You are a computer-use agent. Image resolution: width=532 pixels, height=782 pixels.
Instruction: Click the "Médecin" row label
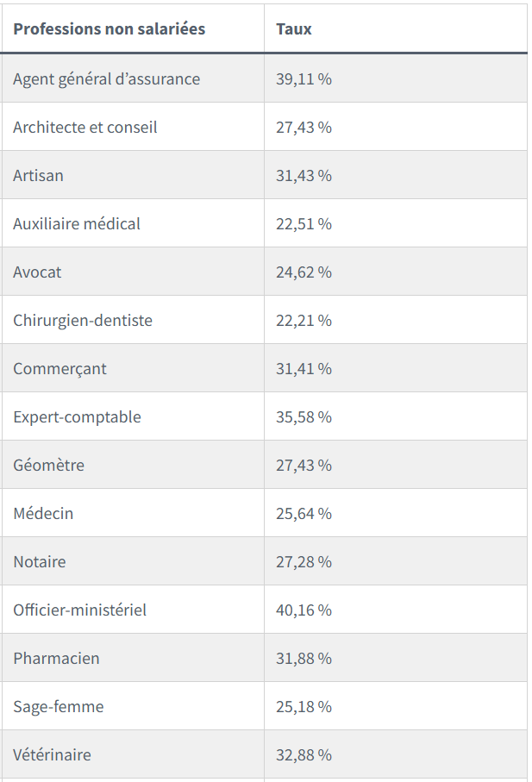tap(43, 514)
